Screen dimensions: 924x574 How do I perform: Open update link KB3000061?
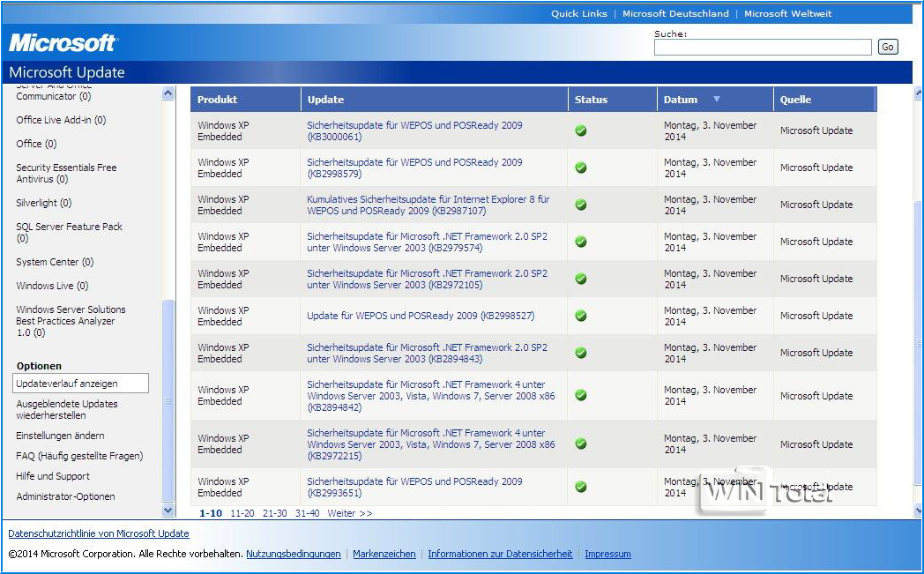click(414, 130)
